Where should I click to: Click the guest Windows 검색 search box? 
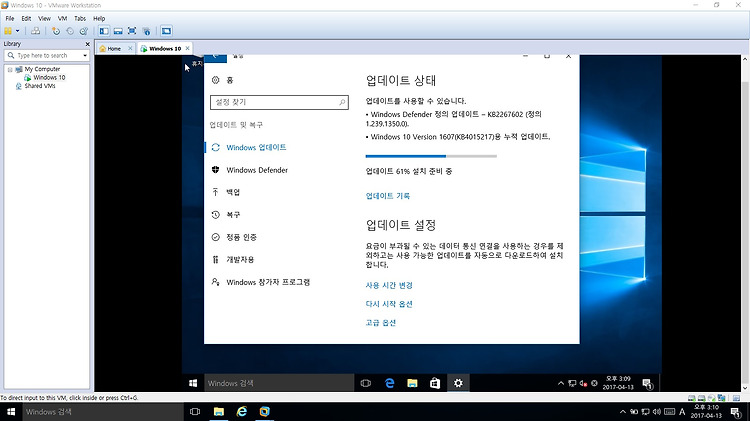tap(279, 383)
